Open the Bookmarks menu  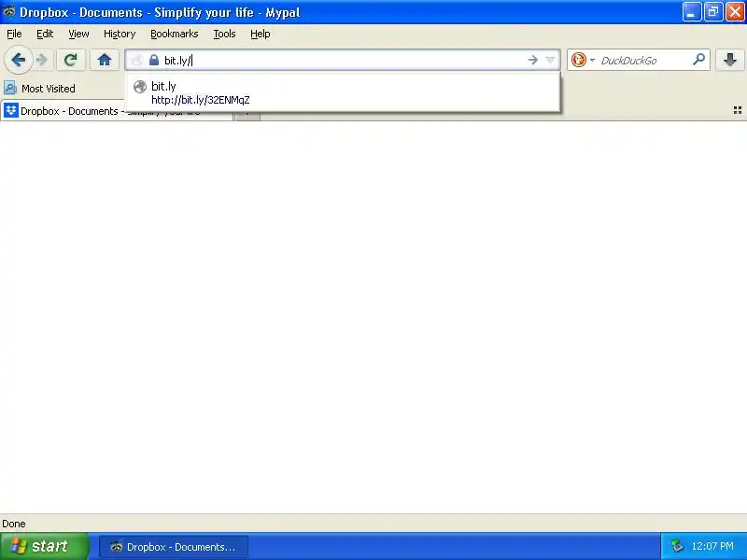tap(175, 34)
